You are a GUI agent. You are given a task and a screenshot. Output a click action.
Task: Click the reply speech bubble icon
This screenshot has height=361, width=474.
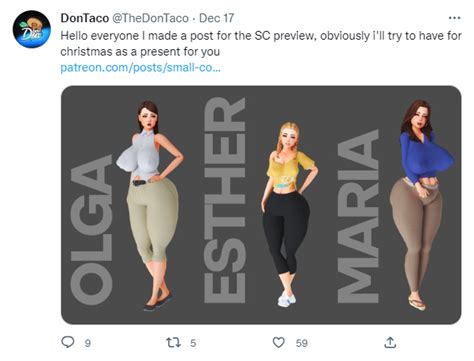tap(68, 342)
